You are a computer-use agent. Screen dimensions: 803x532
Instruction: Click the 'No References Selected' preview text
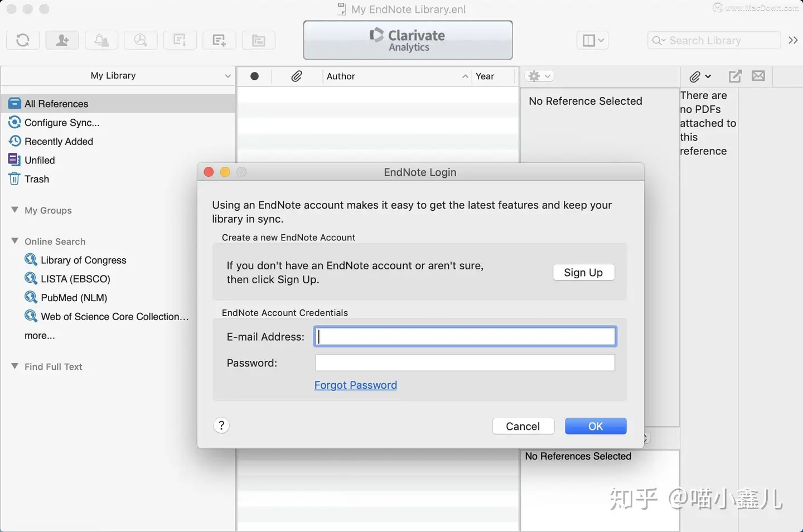click(x=578, y=456)
